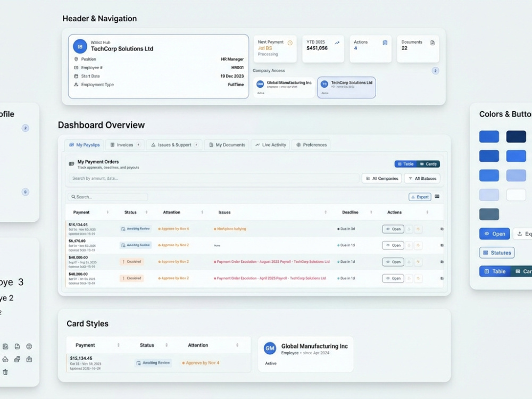Open the $6,476.00 payment order
Image resolution: width=532 pixels, height=399 pixels.
[x=393, y=245]
